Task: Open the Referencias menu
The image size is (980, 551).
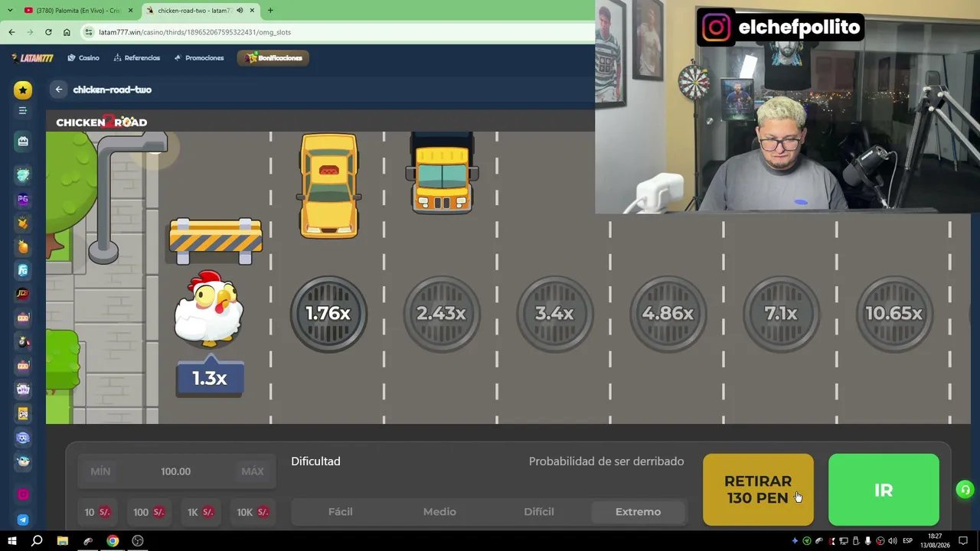Action: 137,58
